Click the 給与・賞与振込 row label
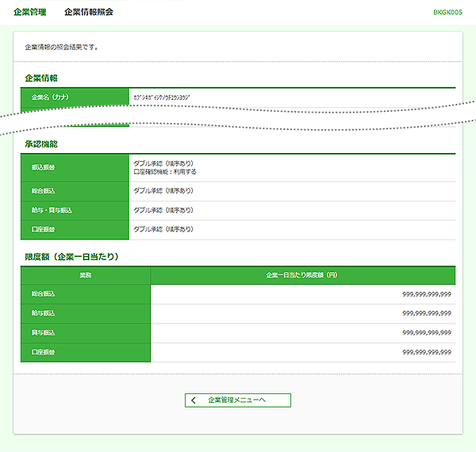This screenshot has height=452, width=476. coord(52,210)
